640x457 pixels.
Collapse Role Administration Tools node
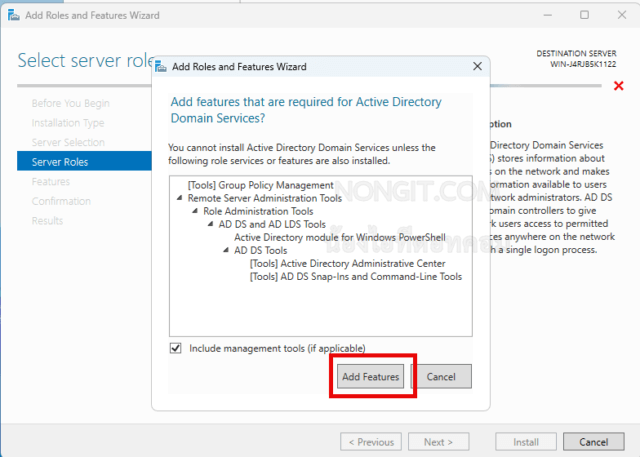pos(195,211)
